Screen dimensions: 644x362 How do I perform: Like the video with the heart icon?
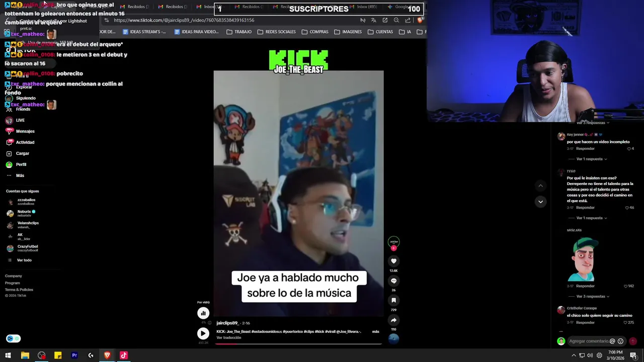[393, 260]
